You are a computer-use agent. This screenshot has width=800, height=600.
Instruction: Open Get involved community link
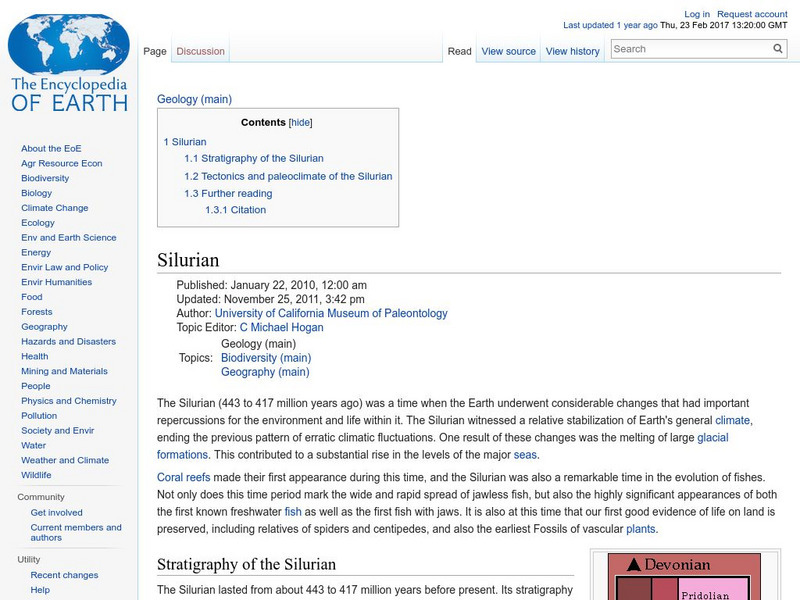pyautogui.click(x=56, y=512)
